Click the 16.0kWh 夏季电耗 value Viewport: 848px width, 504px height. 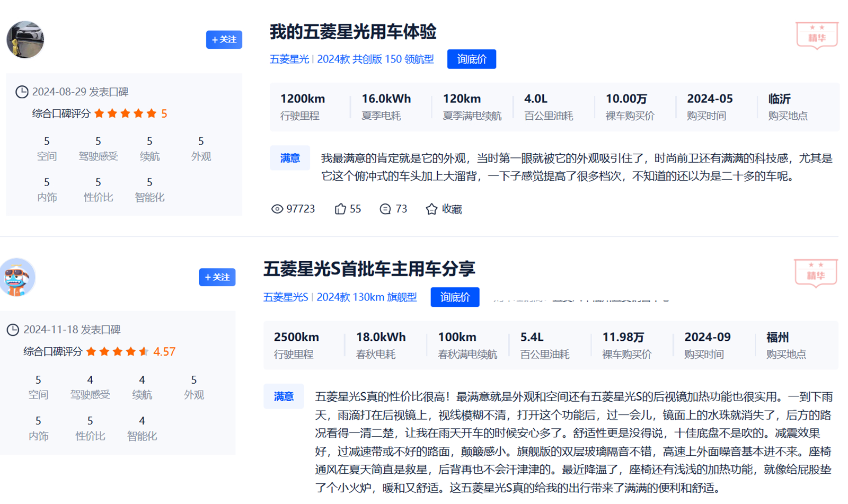pyautogui.click(x=386, y=99)
